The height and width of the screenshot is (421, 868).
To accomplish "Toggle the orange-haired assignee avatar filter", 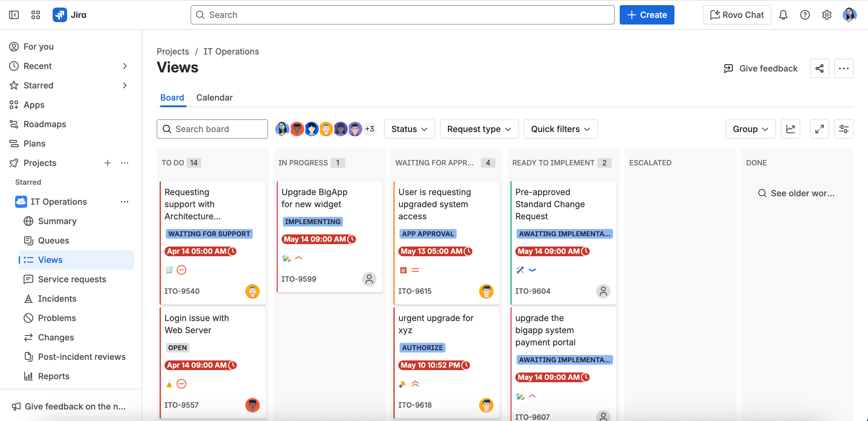I will (x=326, y=129).
